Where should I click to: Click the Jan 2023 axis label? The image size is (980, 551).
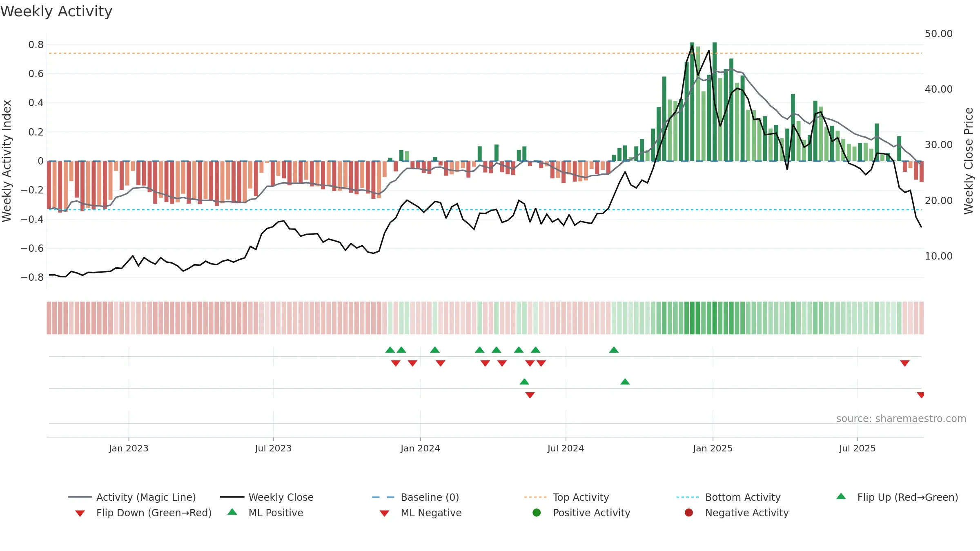coord(129,449)
